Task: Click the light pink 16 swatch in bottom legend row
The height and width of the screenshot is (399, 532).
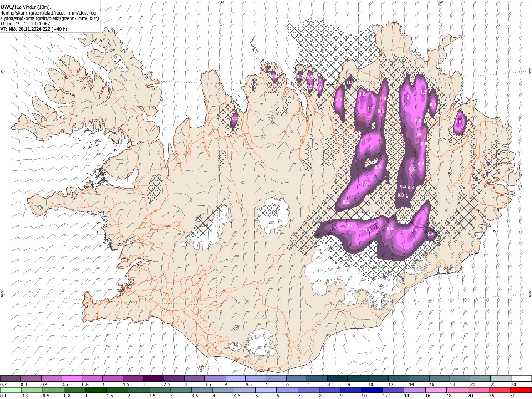Action: click(436, 390)
